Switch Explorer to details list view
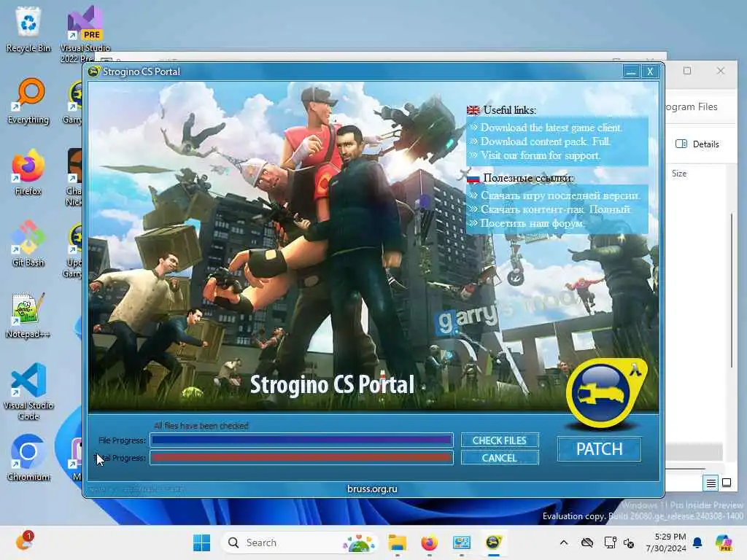This screenshot has height=560, width=747. pos(711,483)
